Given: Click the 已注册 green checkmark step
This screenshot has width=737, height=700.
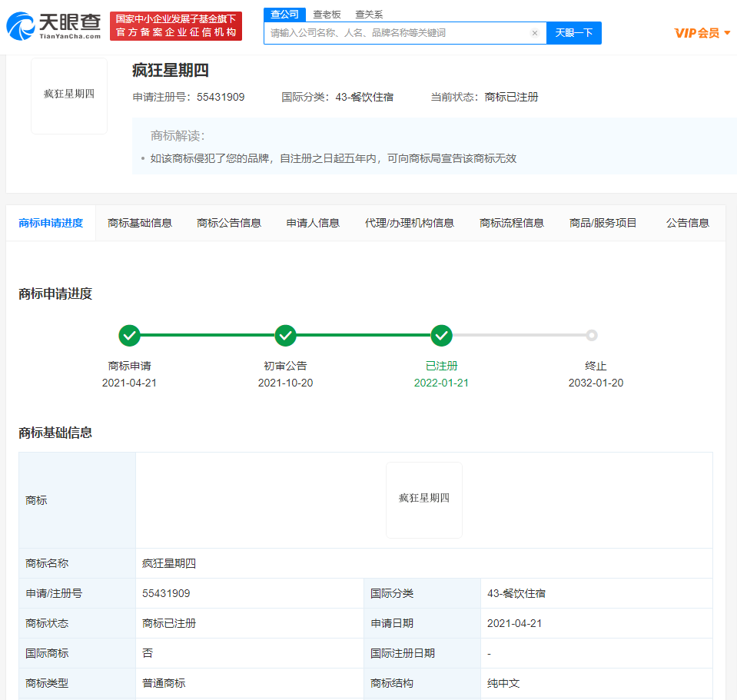Looking at the screenshot, I should pyautogui.click(x=441, y=336).
